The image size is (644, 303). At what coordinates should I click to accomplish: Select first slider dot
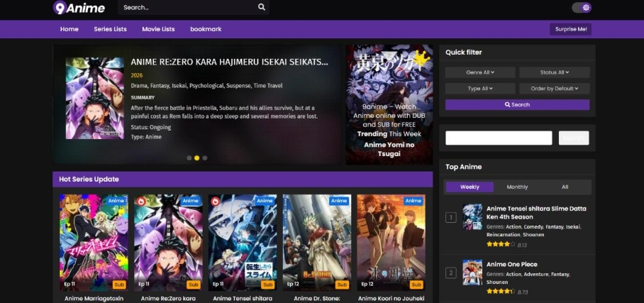click(x=189, y=158)
